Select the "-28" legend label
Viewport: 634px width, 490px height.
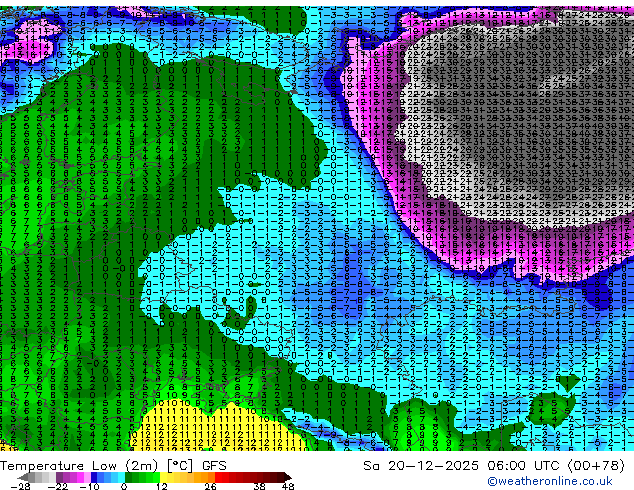pos(20,486)
